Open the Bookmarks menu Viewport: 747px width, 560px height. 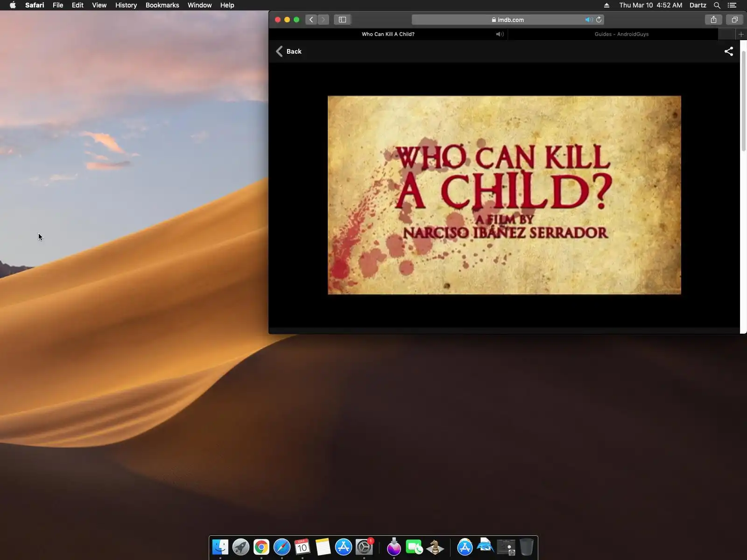pyautogui.click(x=162, y=5)
